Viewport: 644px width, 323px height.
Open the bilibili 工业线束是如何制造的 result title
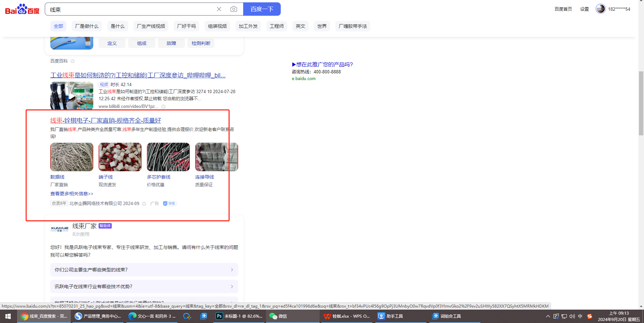coord(138,75)
